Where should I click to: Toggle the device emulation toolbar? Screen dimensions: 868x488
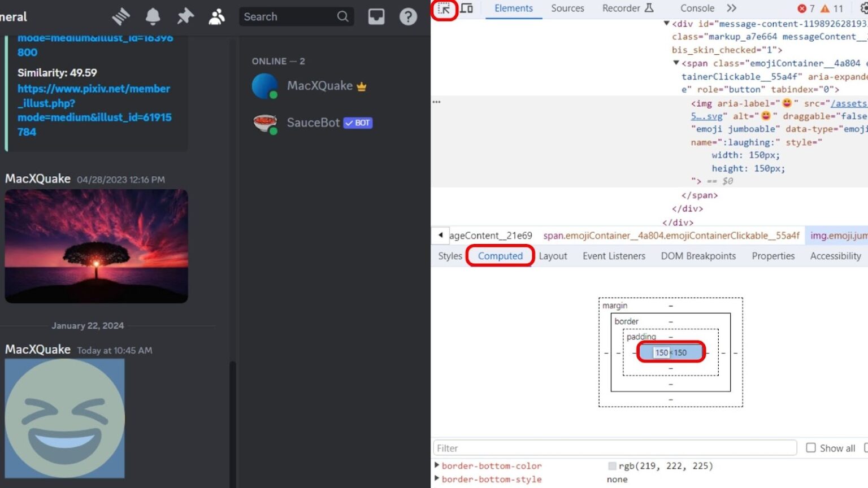(x=466, y=8)
